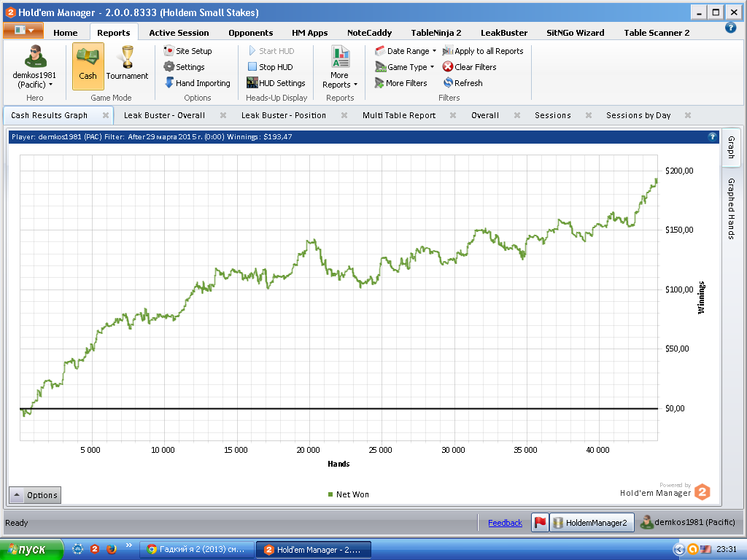This screenshot has height=560, width=747.
Task: Open the Windows Пуск start menu
Action: (31, 550)
